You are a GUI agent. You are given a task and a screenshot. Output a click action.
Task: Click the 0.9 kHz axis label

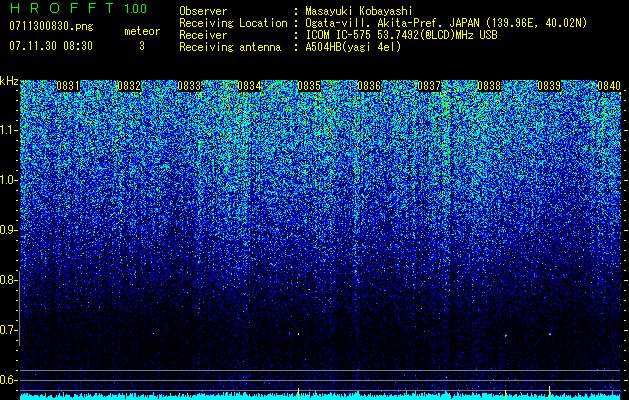click(x=8, y=230)
